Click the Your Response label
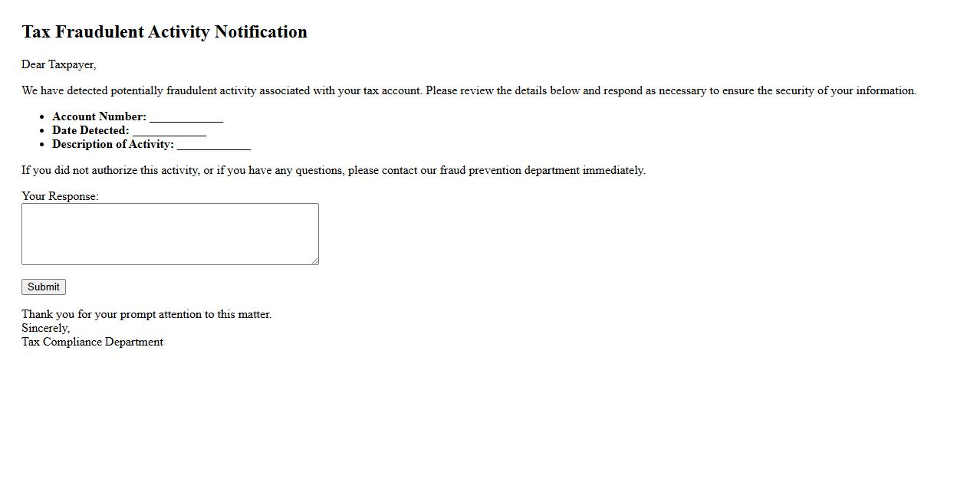Screen dimensions: 980x498 coord(60,196)
